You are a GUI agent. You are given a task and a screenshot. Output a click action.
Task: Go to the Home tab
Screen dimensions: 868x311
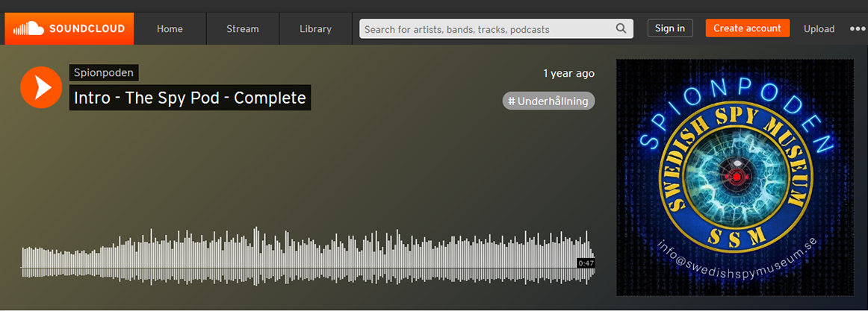click(x=170, y=29)
